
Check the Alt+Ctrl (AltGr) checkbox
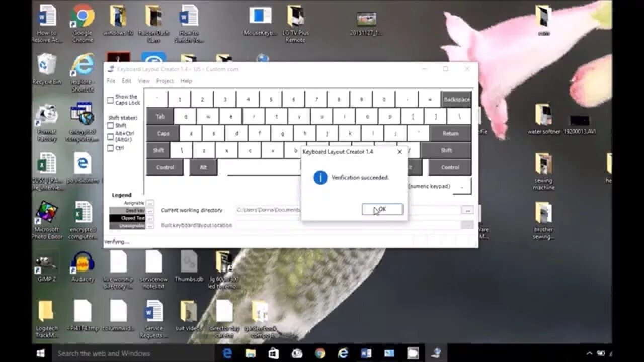pyautogui.click(x=110, y=136)
